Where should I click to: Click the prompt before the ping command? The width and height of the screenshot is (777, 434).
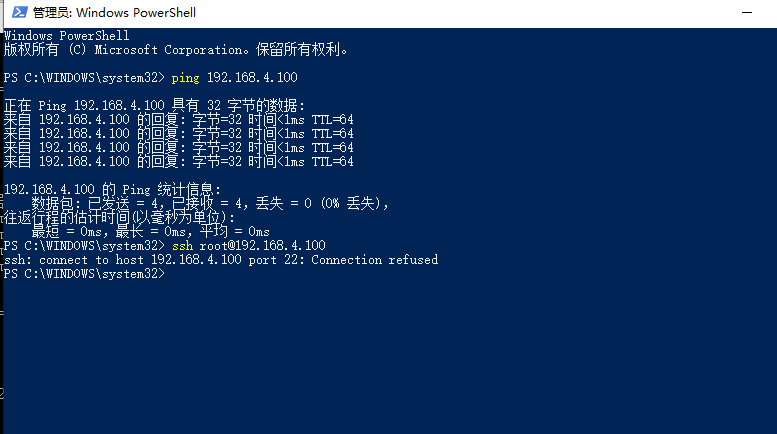point(84,77)
